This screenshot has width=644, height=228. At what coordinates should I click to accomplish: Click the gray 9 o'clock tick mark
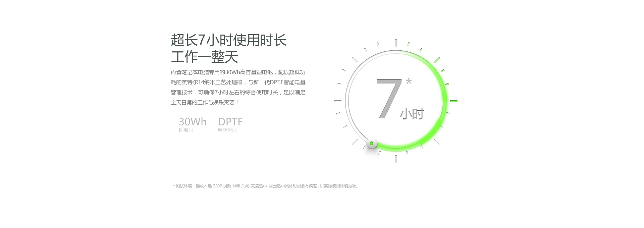point(338,101)
